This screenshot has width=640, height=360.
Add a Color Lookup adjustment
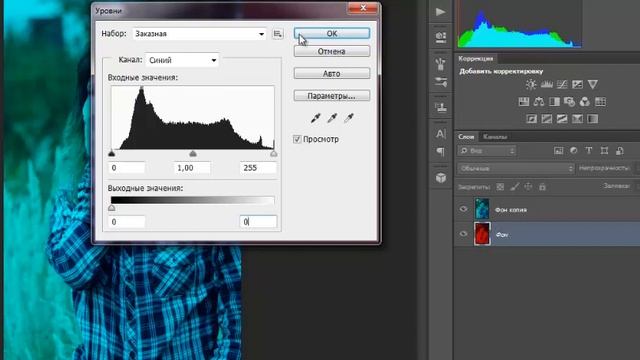click(600, 102)
